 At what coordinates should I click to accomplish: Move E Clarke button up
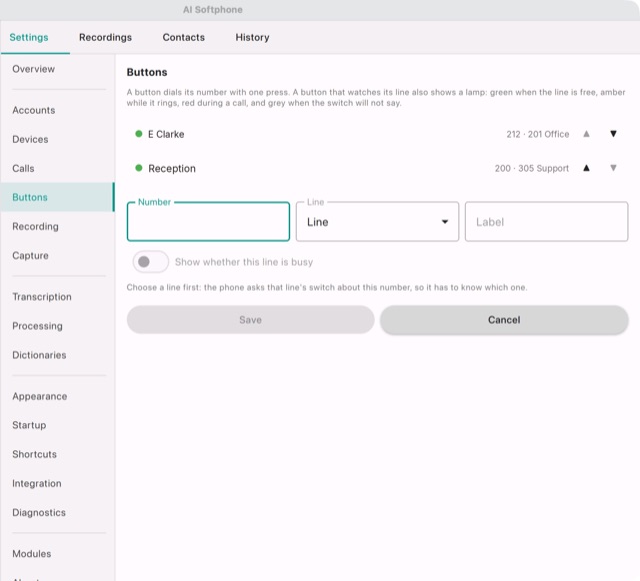point(586,134)
